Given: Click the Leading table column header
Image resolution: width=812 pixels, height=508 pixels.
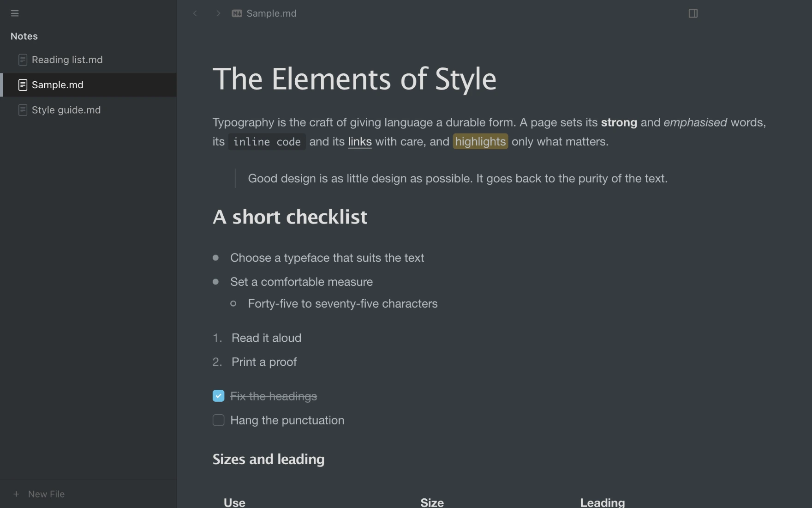Looking at the screenshot, I should coord(603,502).
